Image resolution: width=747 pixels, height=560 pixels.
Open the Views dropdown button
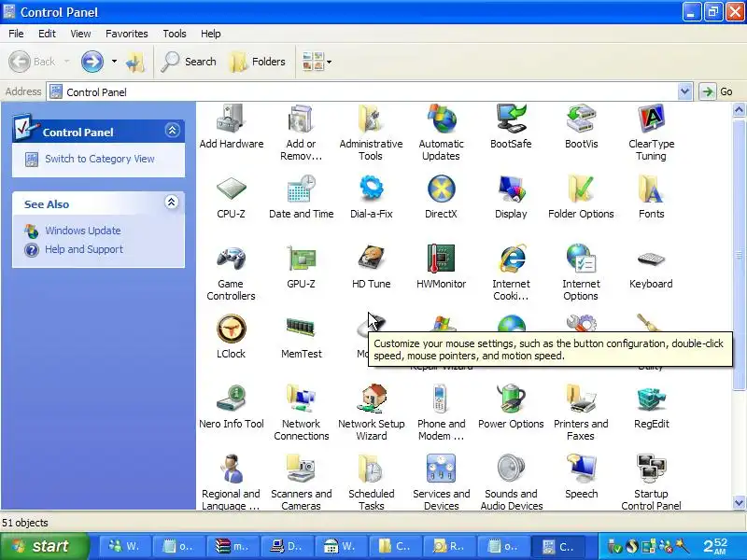(317, 62)
